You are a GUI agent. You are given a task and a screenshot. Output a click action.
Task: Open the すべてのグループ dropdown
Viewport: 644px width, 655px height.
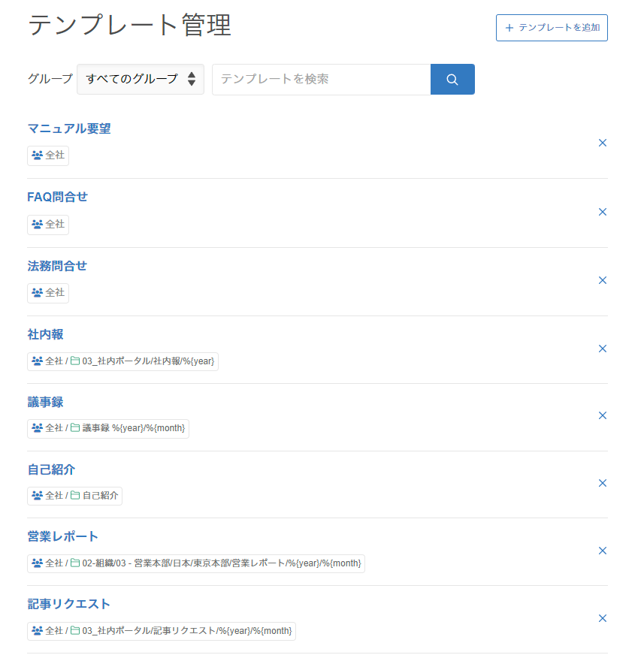141,79
